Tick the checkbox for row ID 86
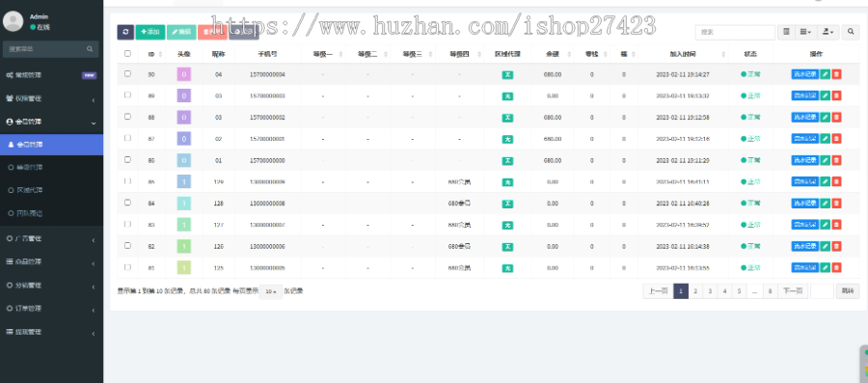This screenshot has width=868, height=383. pos(128,159)
